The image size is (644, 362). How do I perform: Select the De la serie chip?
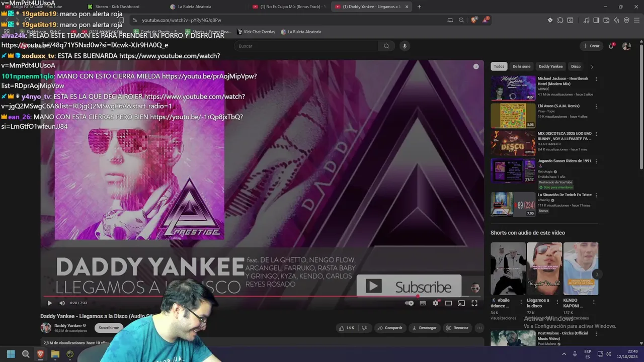[x=521, y=66]
